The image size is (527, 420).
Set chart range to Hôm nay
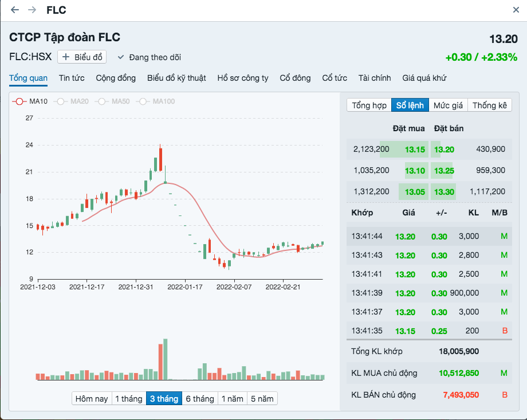(92, 398)
